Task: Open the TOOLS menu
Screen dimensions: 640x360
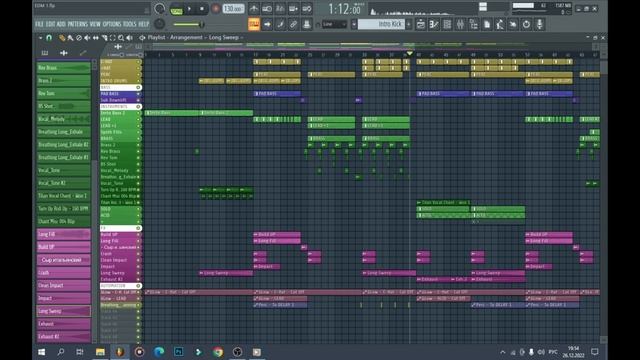Action: (130, 24)
